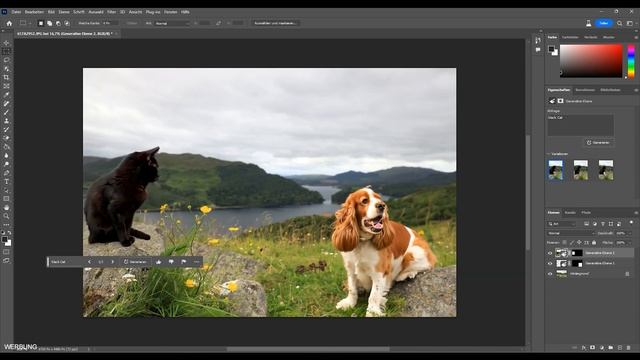
Task: Open the layer blend mode dropdown
Action: 571,233
